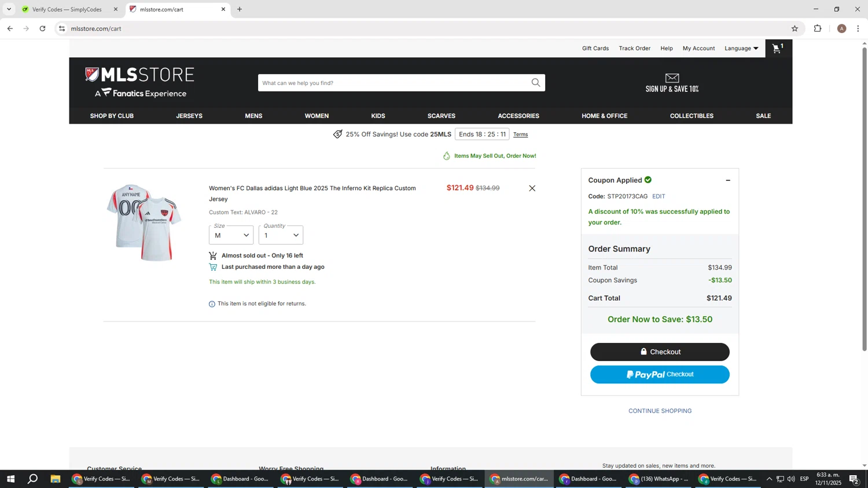This screenshot has height=488, width=868.
Task: Expand the Language dropdown
Action: 741,49
